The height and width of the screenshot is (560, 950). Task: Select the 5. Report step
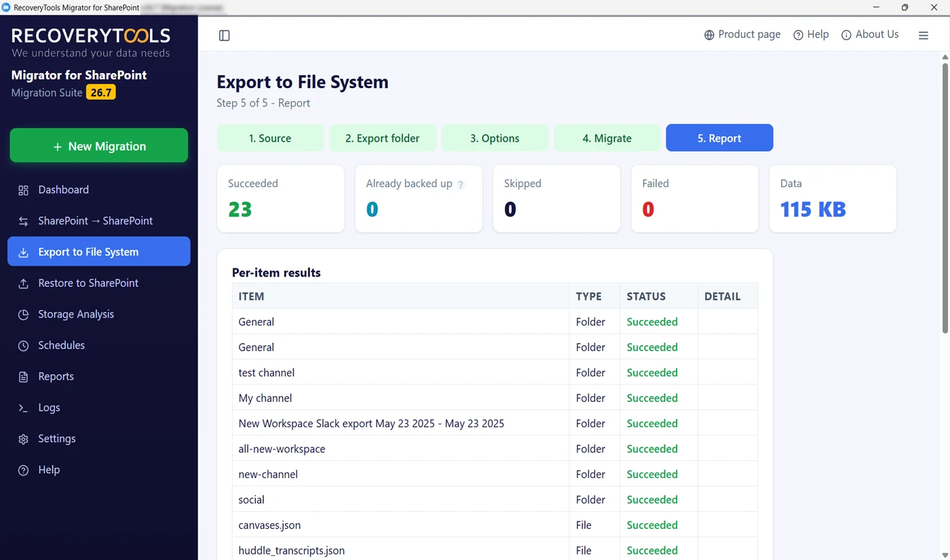719,138
